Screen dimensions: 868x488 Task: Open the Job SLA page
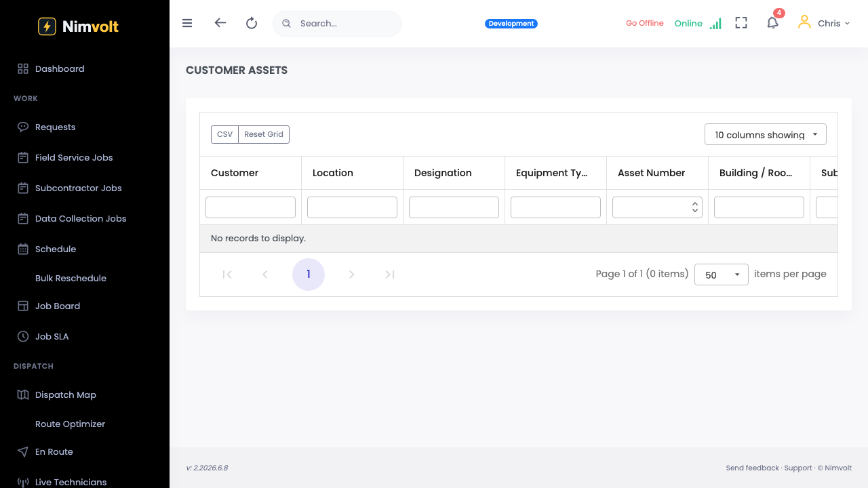click(x=52, y=336)
